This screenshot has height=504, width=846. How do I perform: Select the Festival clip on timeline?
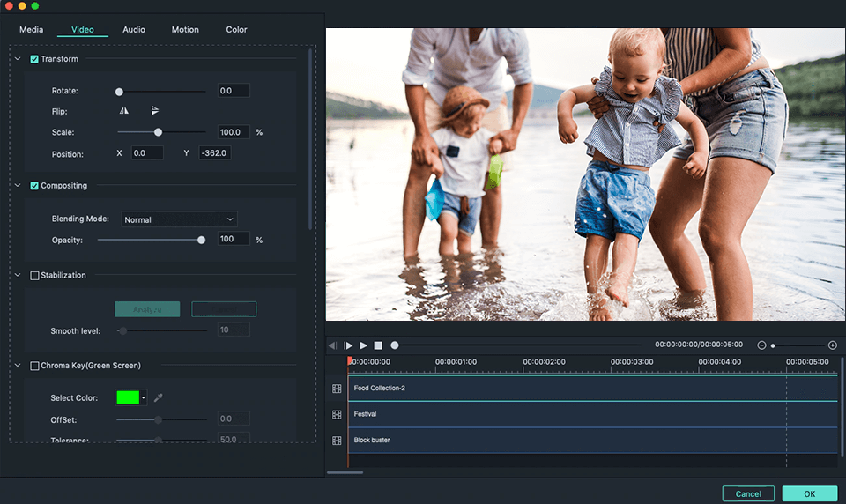tap(592, 414)
